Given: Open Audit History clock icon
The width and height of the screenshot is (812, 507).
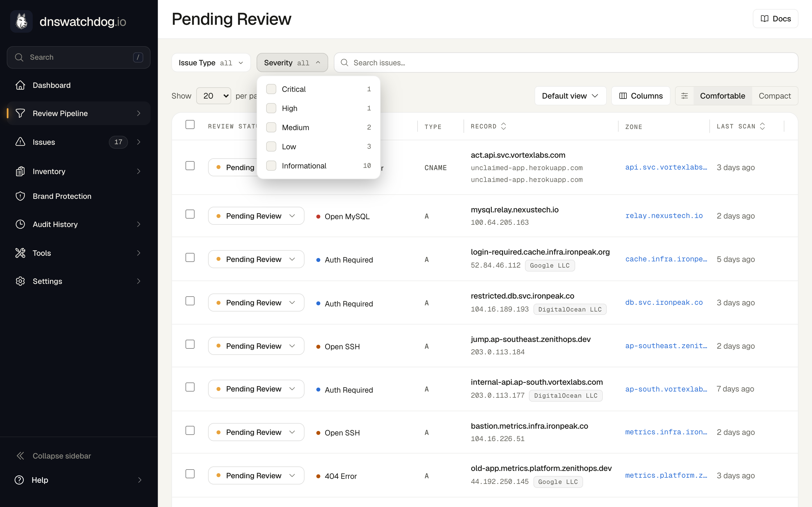Looking at the screenshot, I should click(20, 224).
